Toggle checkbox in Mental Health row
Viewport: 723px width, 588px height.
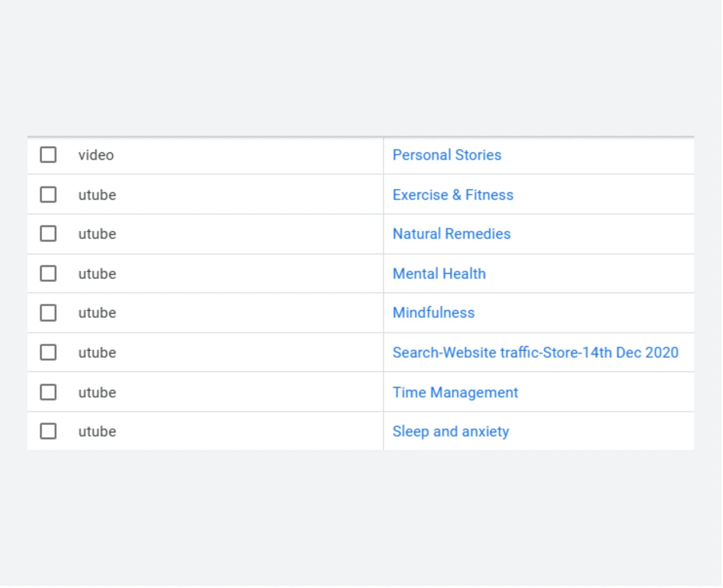pos(48,274)
